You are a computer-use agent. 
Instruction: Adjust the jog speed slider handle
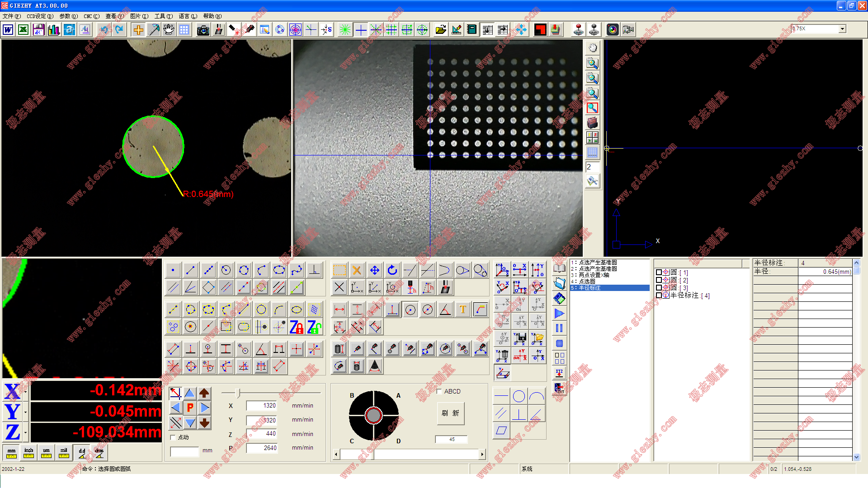pos(238,393)
